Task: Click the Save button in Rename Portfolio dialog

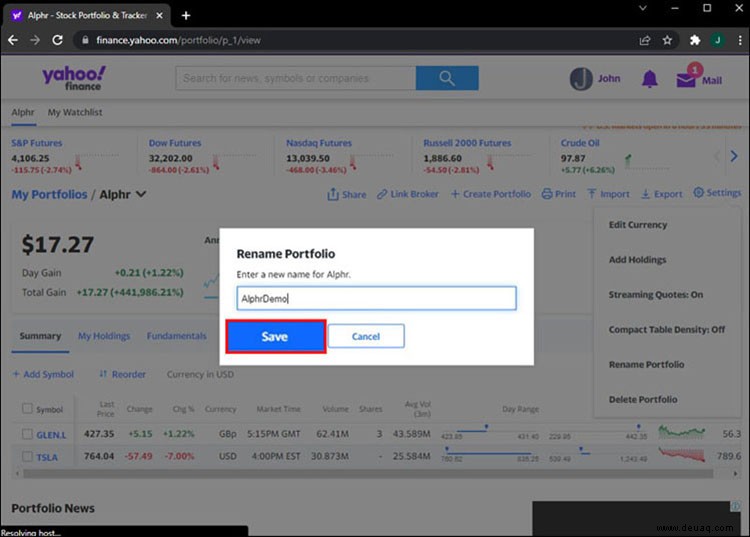Action: click(276, 337)
